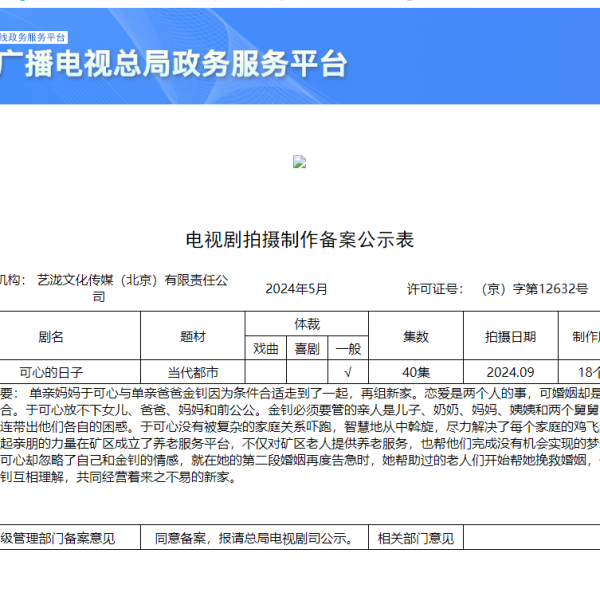
Task: Click the 政务服务平台 label in banner
Action: coord(33,38)
